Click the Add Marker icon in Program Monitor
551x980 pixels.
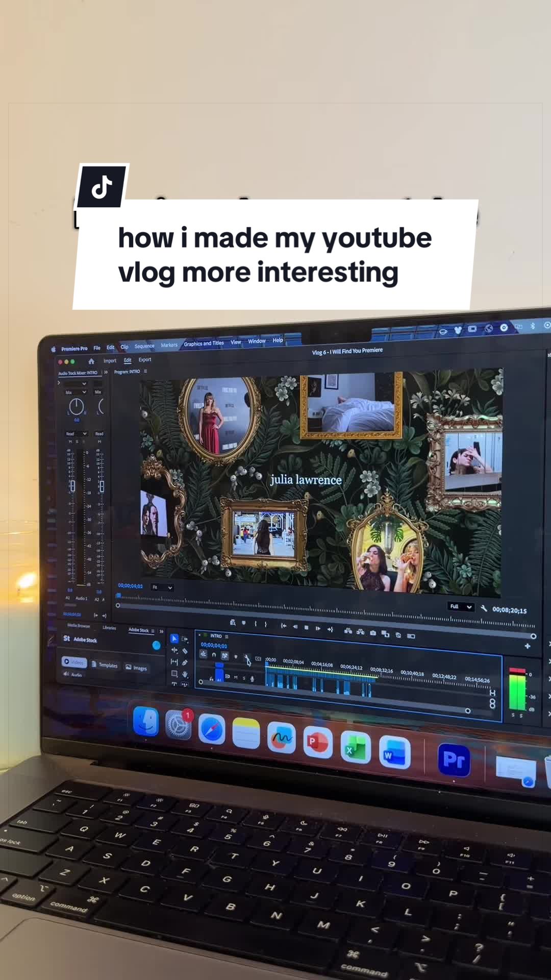pyautogui.click(x=243, y=623)
